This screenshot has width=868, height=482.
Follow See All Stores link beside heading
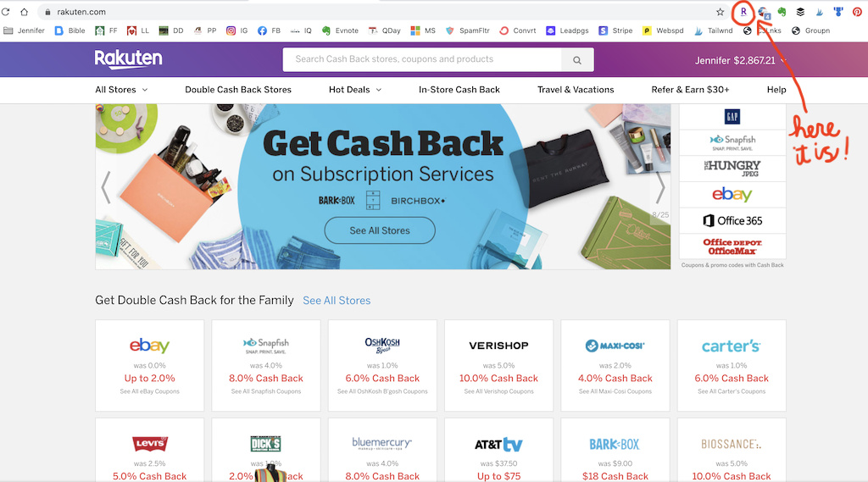(x=337, y=301)
